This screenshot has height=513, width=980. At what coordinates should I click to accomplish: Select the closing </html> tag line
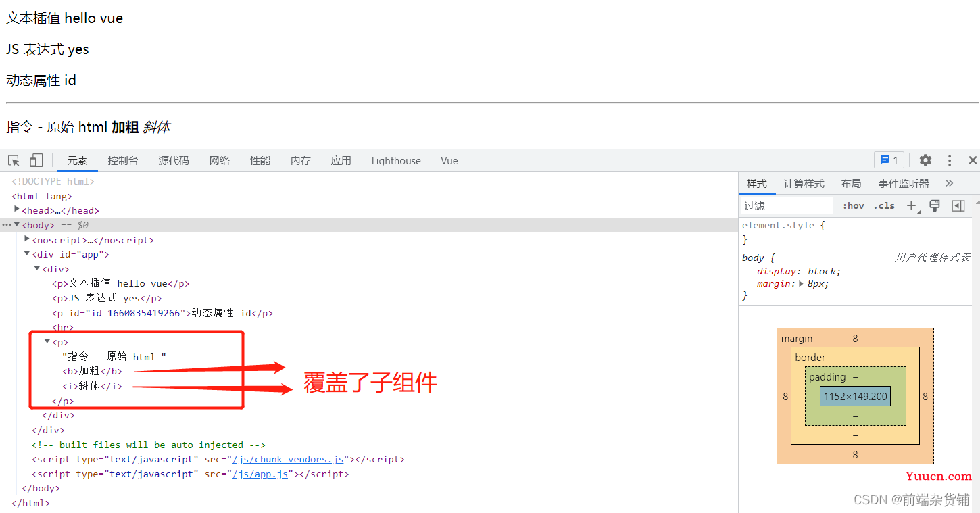click(x=30, y=503)
